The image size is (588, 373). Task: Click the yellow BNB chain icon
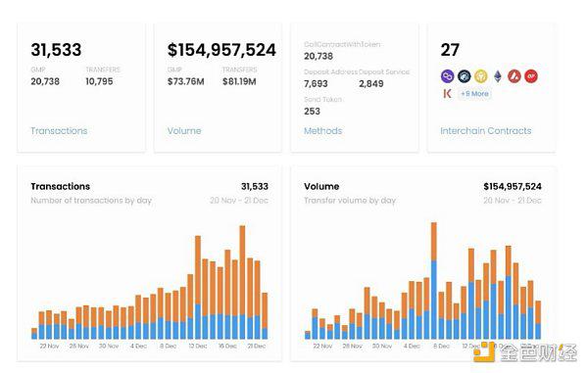[481, 76]
